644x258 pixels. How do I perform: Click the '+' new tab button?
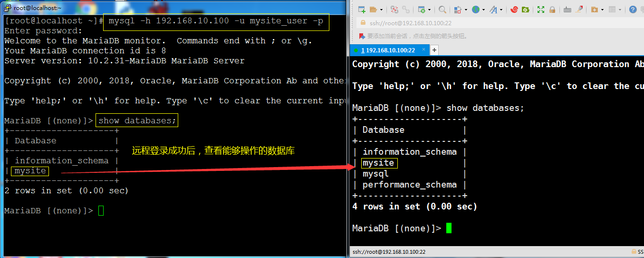point(434,50)
